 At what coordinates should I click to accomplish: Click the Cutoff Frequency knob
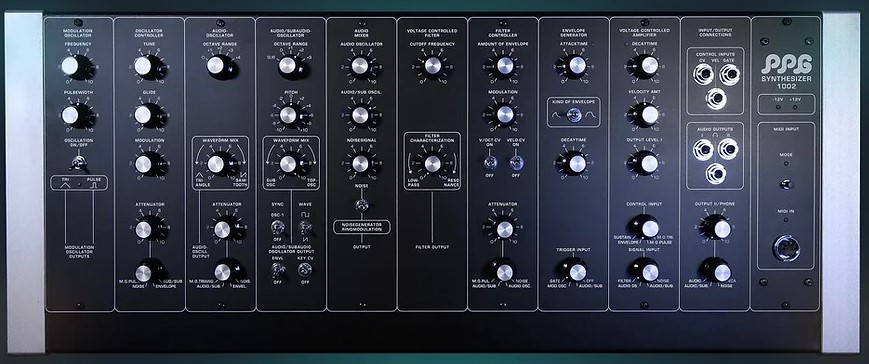coord(432,65)
